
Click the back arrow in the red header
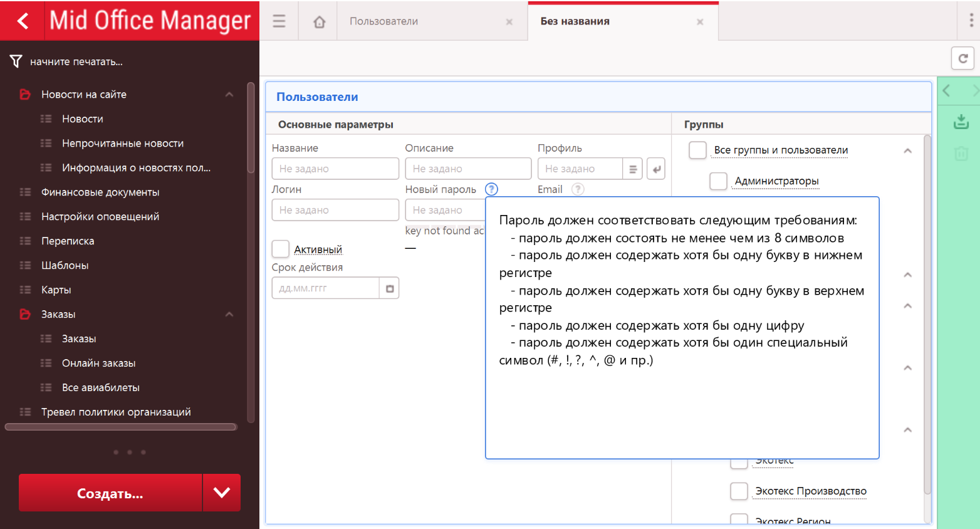(x=23, y=21)
